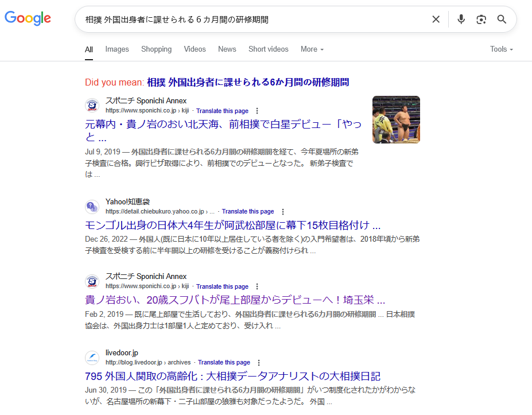Translate the first Sponichi result page

(222, 111)
